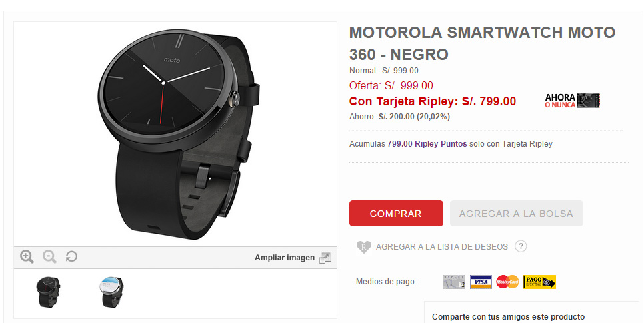Select the MasterCard payment icon

pos(507,282)
